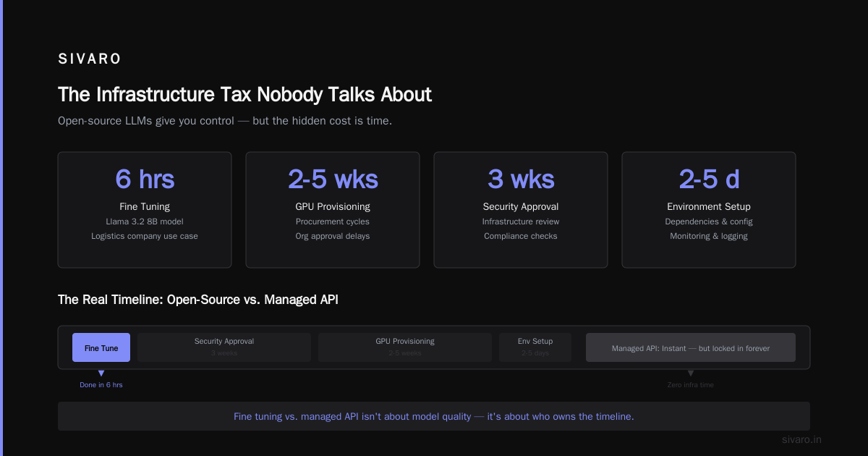Click the faded '2-5 days' timeline sub-label
The height and width of the screenshot is (456, 868).
[x=535, y=353]
